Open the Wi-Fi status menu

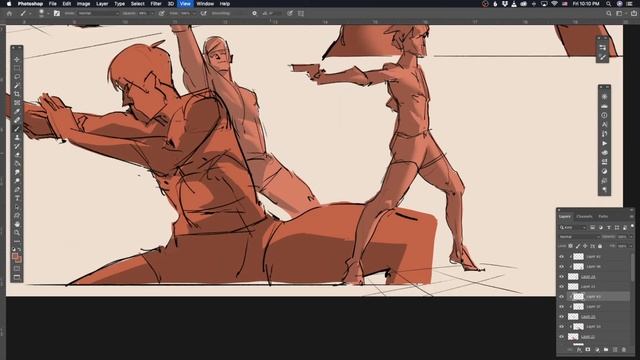554,4
